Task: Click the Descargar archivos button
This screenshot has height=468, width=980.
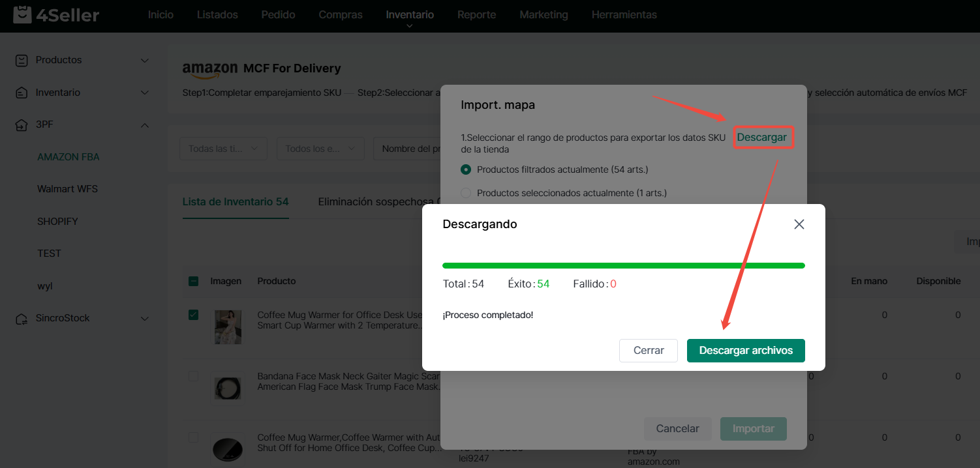Action: 746,351
